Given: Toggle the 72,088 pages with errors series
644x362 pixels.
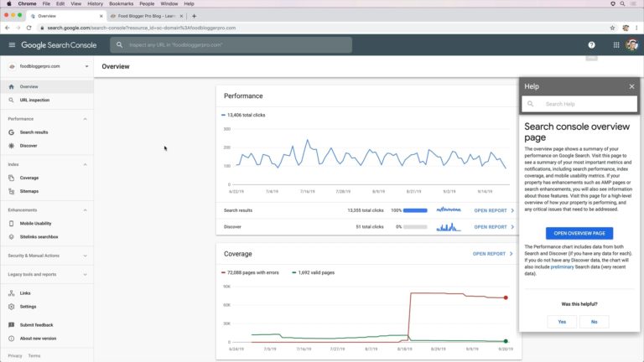Looking at the screenshot, I should [255, 272].
